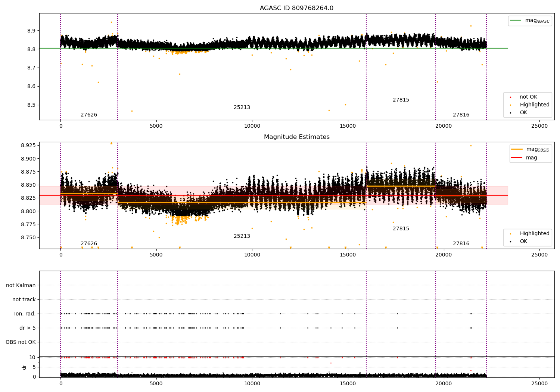Viewport: 560px width, 392px height.
Task: Click the rotated 'dr' axis label
Action: [x=24, y=367]
